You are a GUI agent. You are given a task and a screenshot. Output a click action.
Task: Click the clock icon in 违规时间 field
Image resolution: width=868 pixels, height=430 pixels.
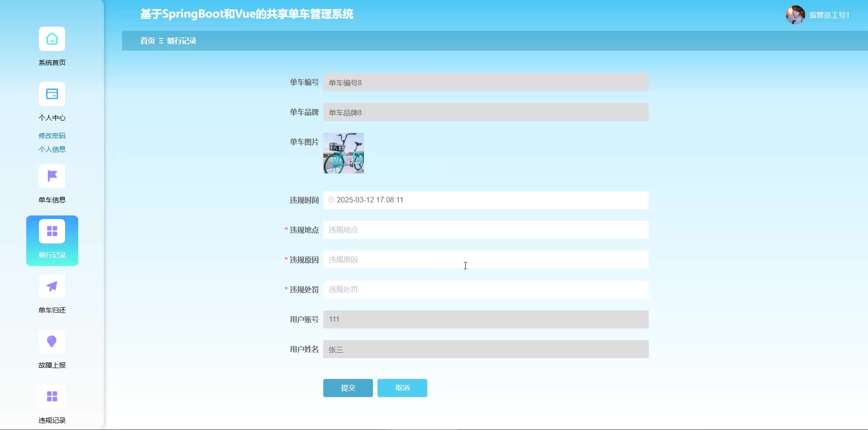pyautogui.click(x=331, y=200)
